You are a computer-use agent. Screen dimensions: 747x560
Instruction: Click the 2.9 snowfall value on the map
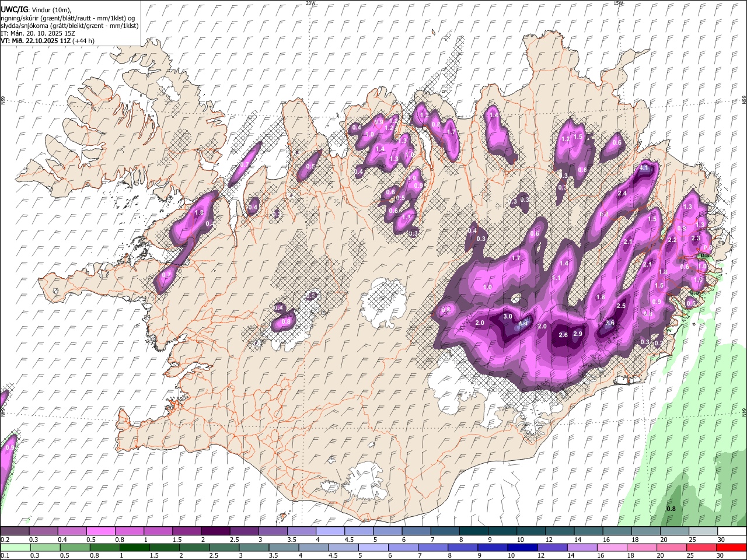click(x=578, y=334)
